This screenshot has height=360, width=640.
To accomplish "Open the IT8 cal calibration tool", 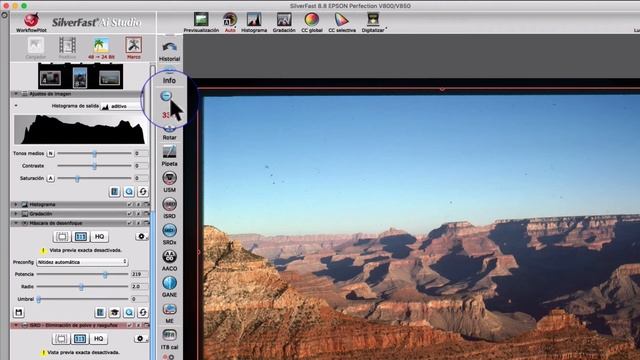I will tap(169, 339).
